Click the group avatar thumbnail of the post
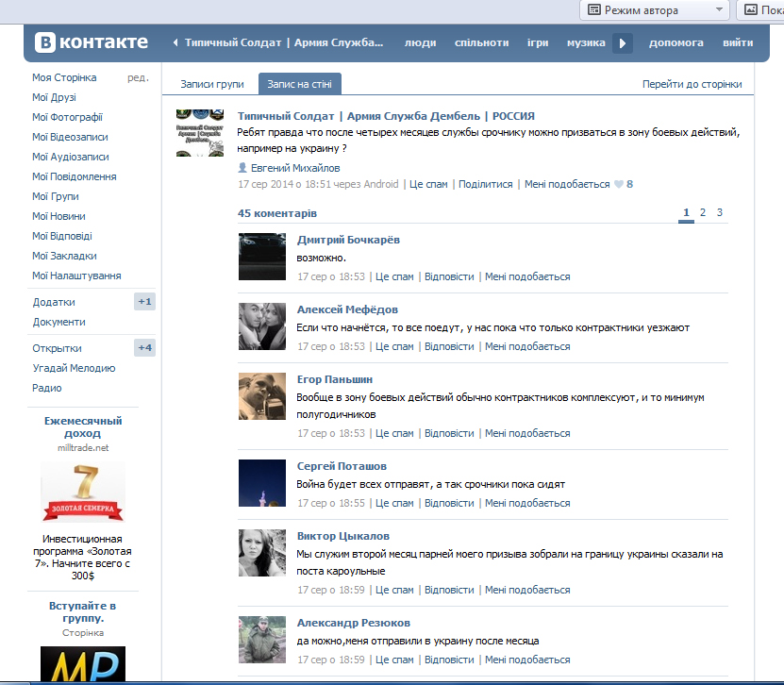Screen dimensions: 784x685 [200, 133]
